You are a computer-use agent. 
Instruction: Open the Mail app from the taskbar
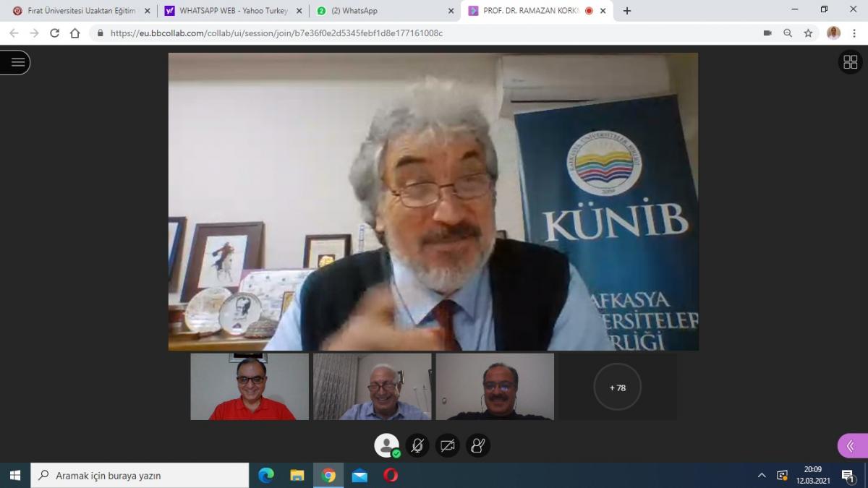(x=359, y=475)
